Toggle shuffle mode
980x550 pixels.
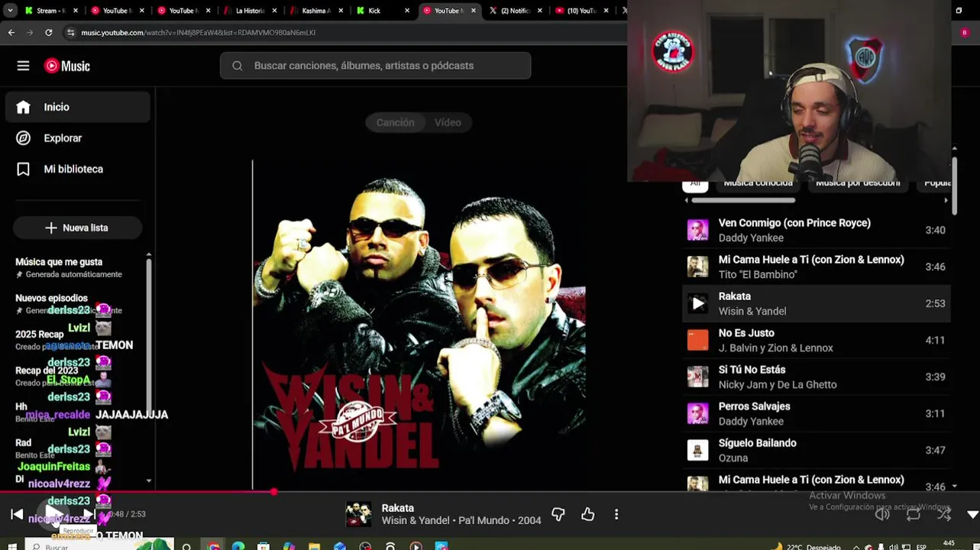coord(944,515)
